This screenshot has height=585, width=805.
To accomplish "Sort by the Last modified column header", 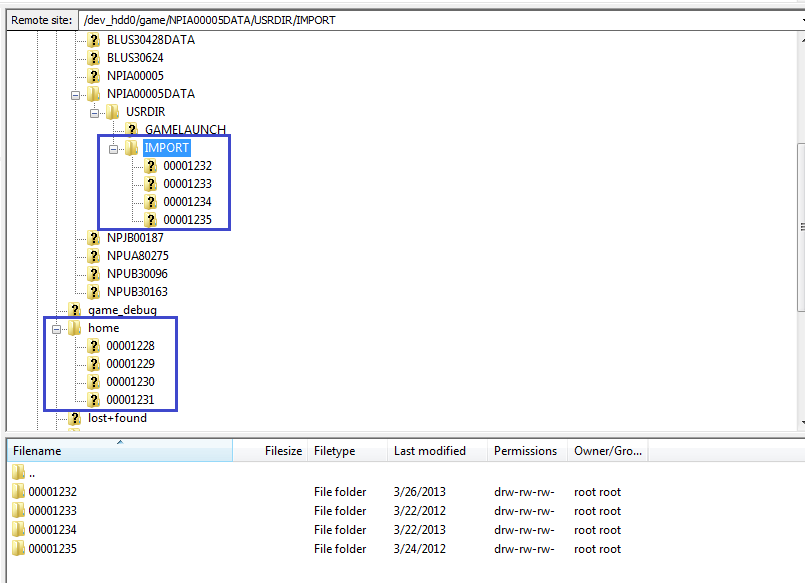I will (437, 450).
